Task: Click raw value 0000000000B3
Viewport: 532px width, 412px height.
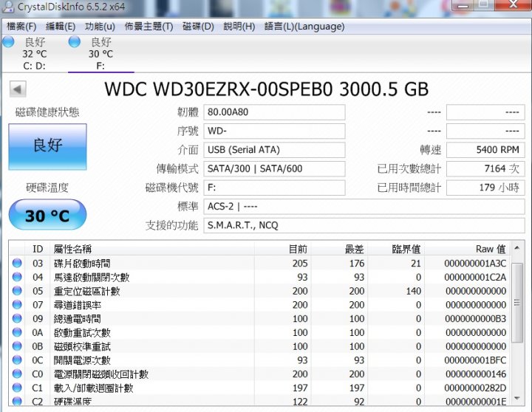Action: (475, 319)
